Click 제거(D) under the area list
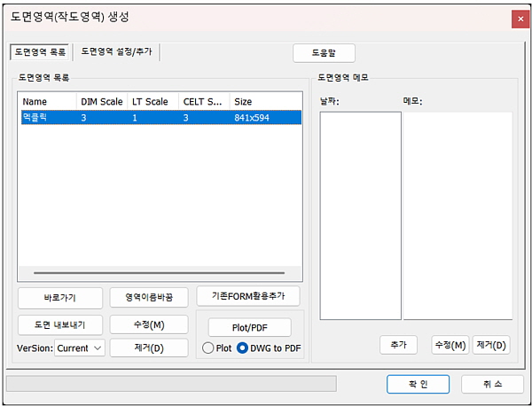 149,347
